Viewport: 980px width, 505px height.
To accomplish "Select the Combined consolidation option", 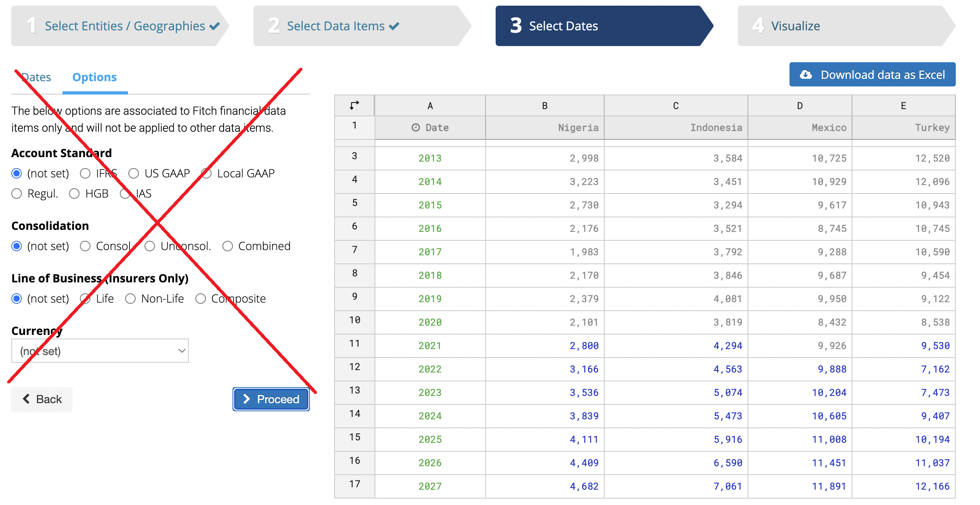I will point(228,246).
